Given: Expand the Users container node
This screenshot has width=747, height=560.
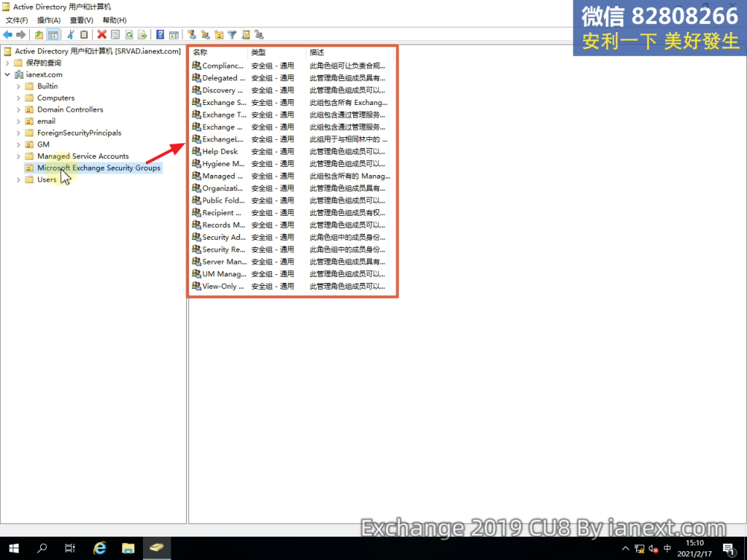Looking at the screenshot, I should [x=18, y=179].
